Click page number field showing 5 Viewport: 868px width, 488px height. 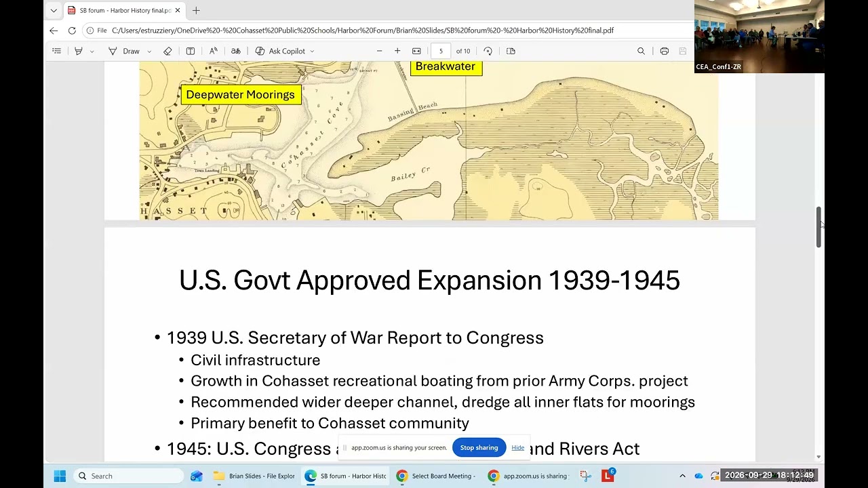tap(441, 51)
